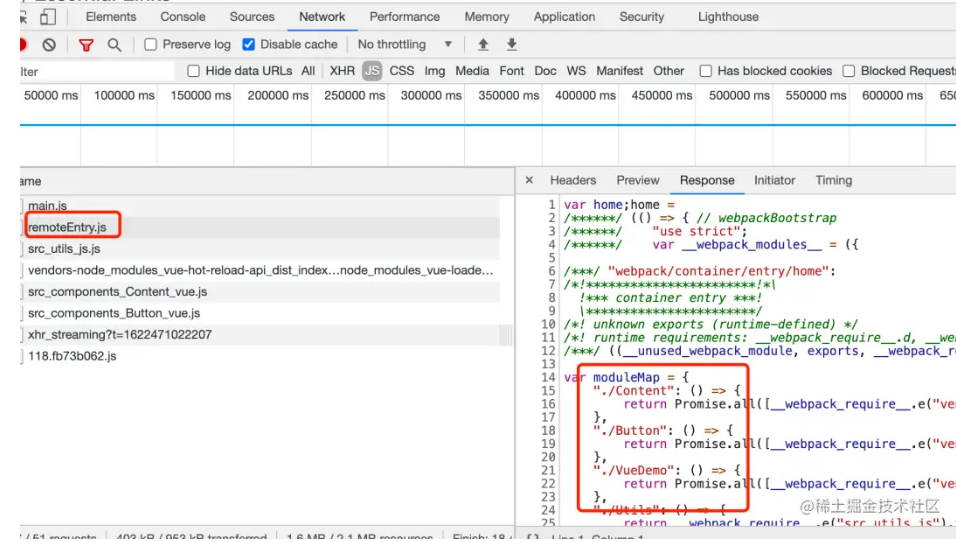Filter requests by XHR type
Screen dimensions: 956x542
pos(342,71)
